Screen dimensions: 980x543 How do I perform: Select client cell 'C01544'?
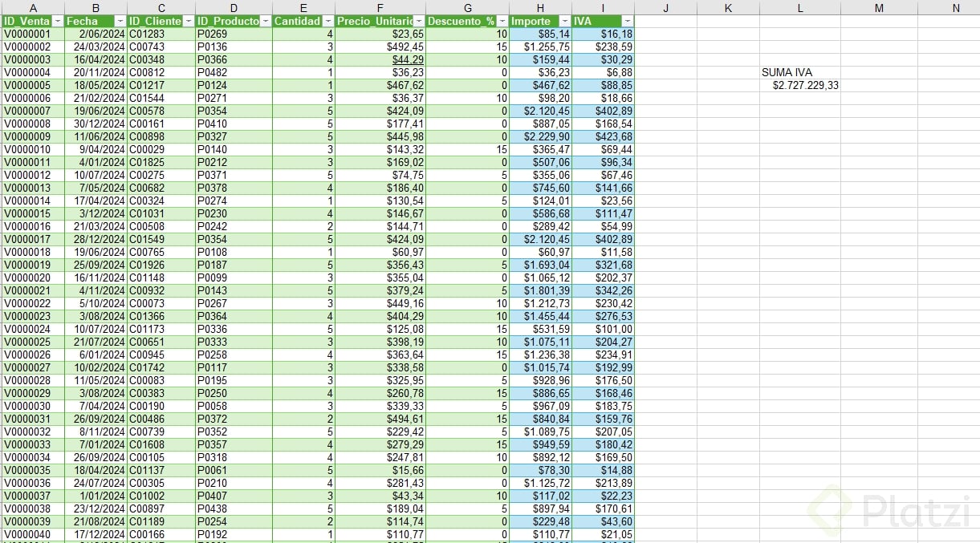pyautogui.click(x=161, y=98)
